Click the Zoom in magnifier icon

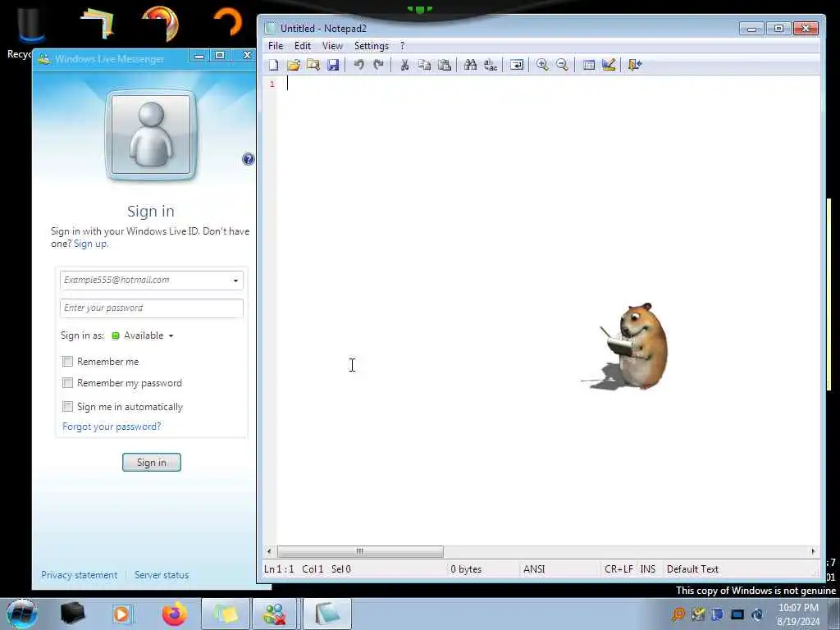(542, 65)
